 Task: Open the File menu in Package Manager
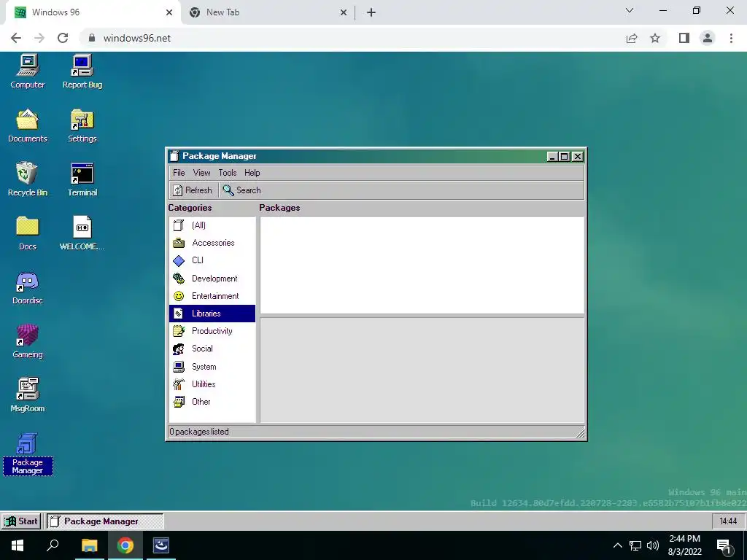point(179,173)
